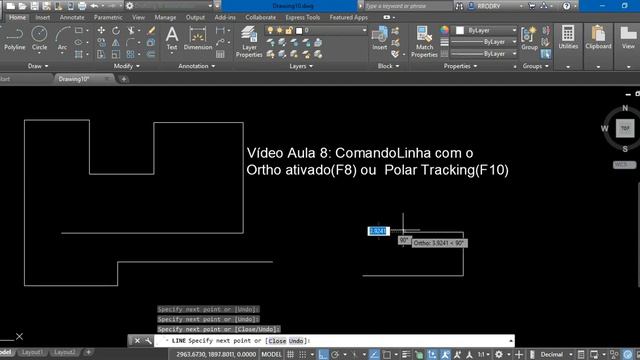Screen dimensions: 640x360
Task: Open the layer selection dropdown
Action: pos(364,30)
